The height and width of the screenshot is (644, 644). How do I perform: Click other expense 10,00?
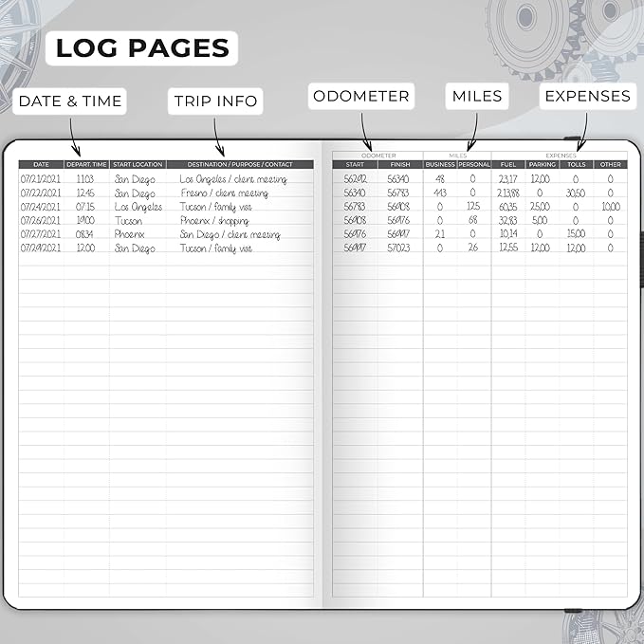pyautogui.click(x=611, y=207)
